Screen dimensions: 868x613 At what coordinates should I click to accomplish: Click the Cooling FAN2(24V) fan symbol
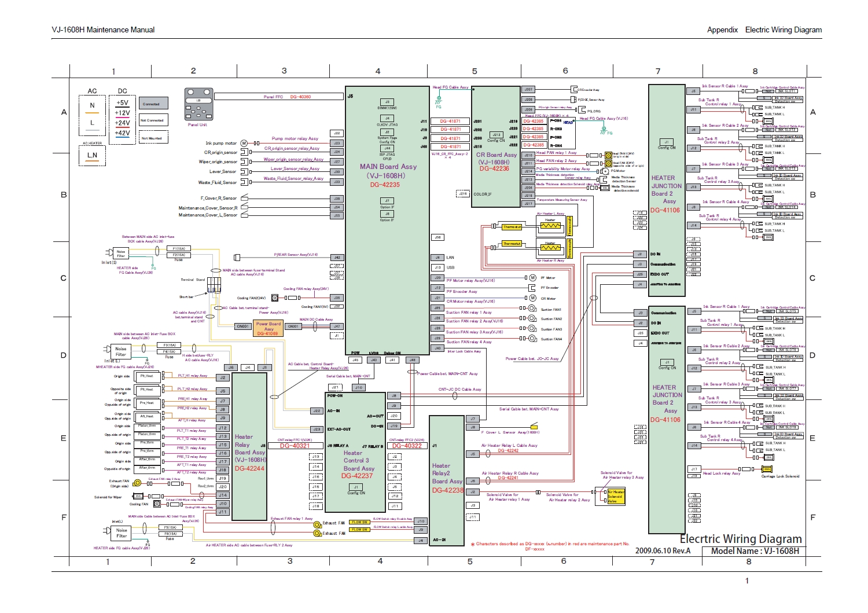(x=275, y=298)
